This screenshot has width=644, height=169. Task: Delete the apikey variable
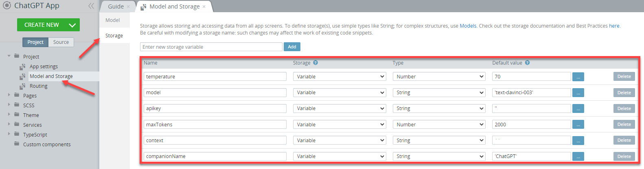pos(624,108)
